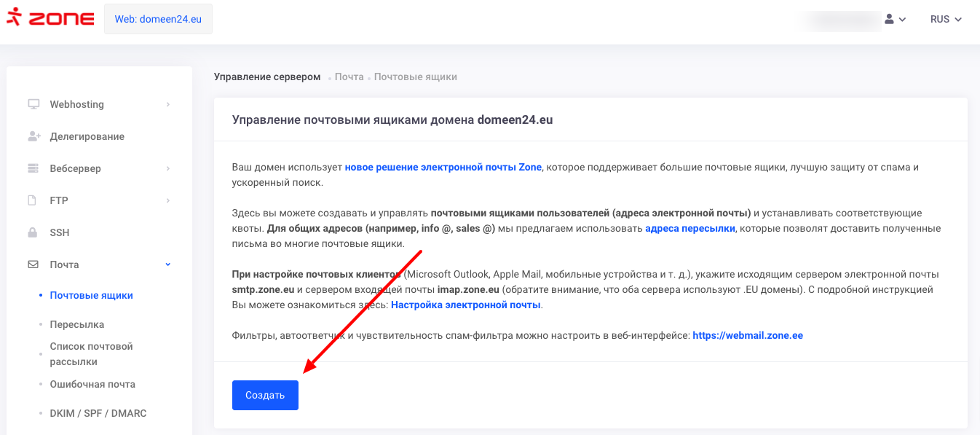
Task: Click the SSH lock icon
Action: click(32, 232)
